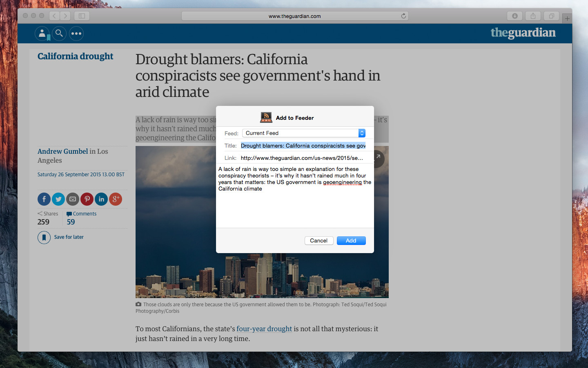Expand the article image with arrow icon

[x=378, y=159]
